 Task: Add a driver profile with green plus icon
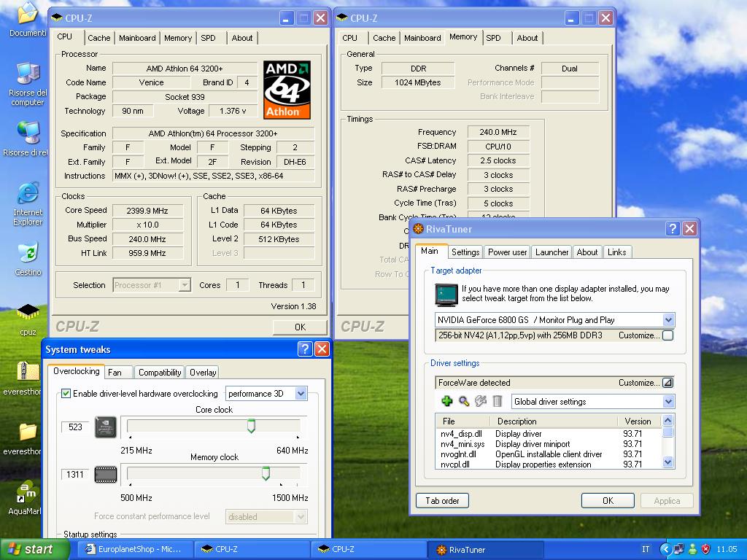(447, 401)
